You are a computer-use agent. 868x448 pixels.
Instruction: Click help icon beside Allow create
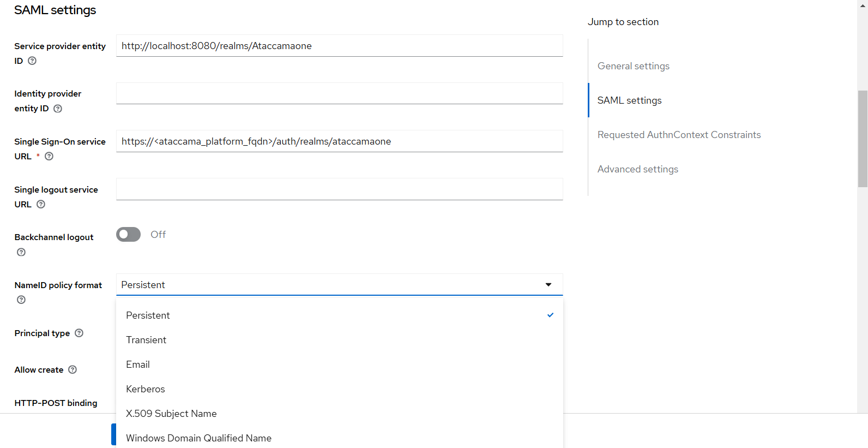(73, 370)
